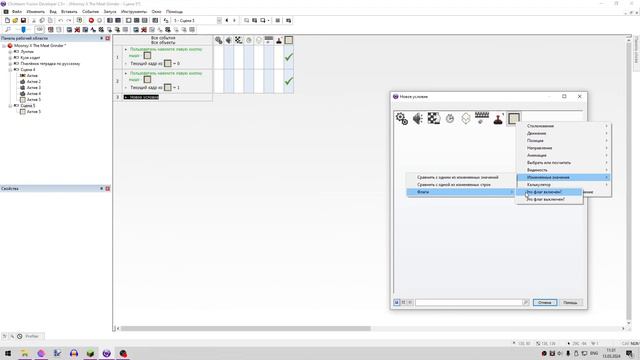Image resolution: width=640 pixels, height=360 pixels.
Task: Undo last action in the main toolbar
Action: [x=61, y=20]
